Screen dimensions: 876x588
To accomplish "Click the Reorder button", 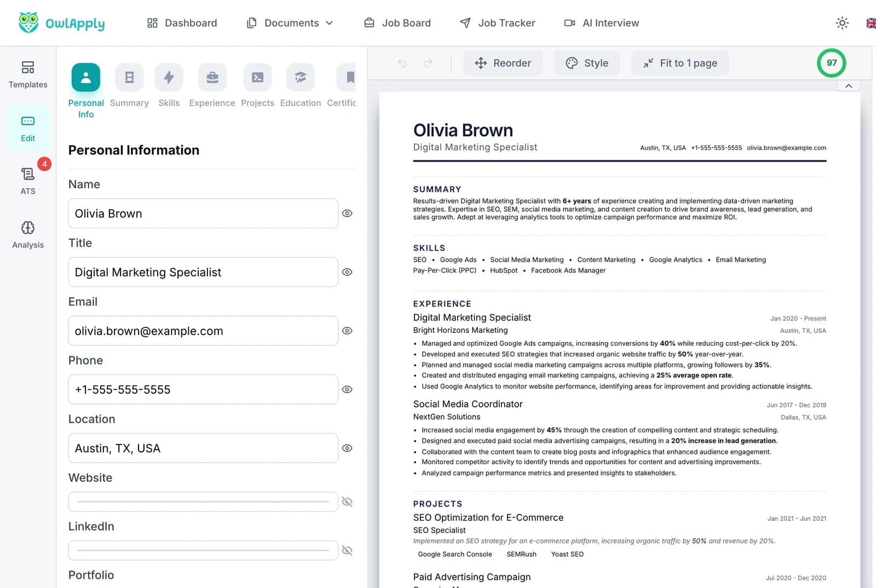I will [503, 63].
